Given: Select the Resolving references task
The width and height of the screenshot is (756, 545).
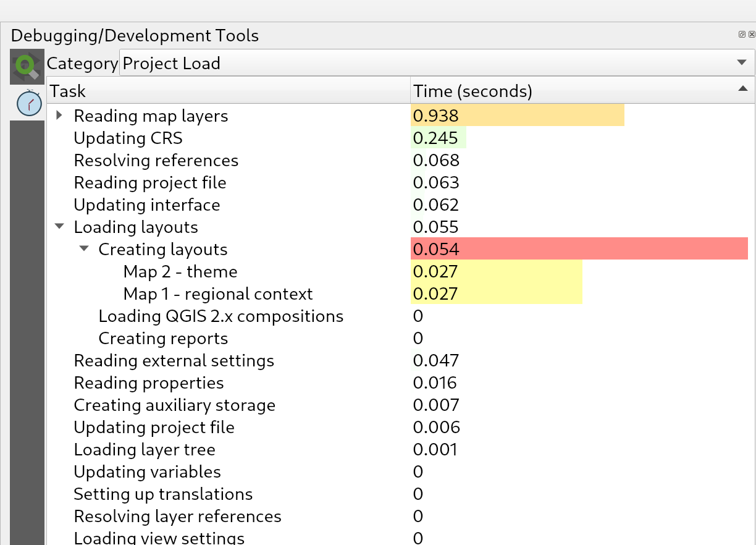Looking at the screenshot, I should (x=156, y=161).
